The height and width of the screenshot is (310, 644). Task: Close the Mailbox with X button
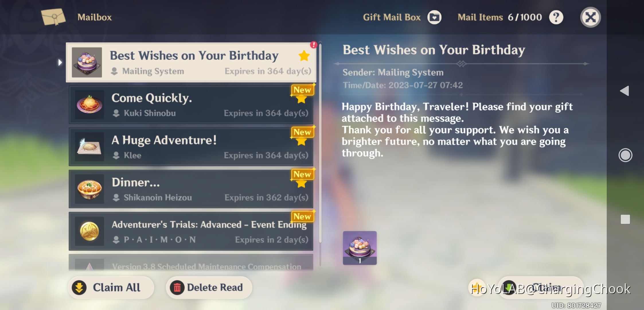tap(590, 17)
